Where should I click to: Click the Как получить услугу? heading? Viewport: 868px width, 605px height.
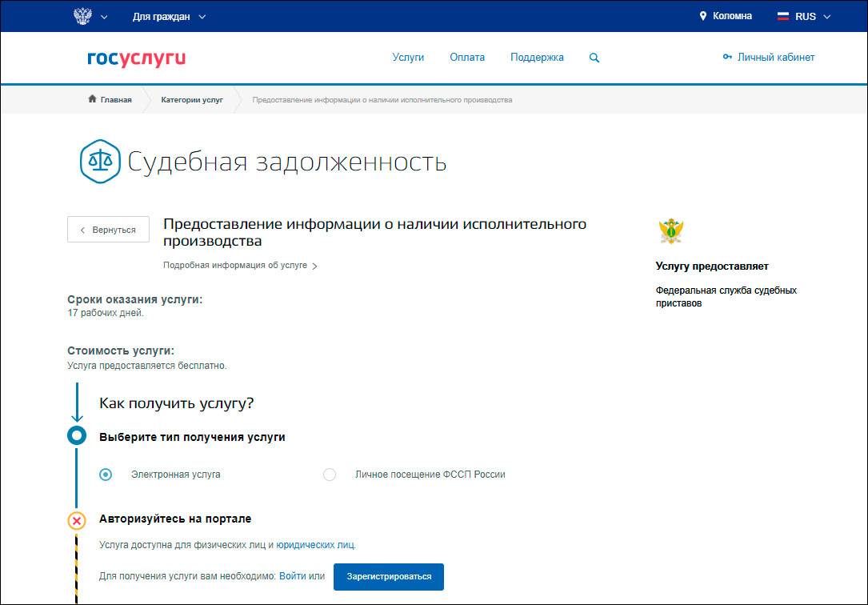(x=176, y=403)
